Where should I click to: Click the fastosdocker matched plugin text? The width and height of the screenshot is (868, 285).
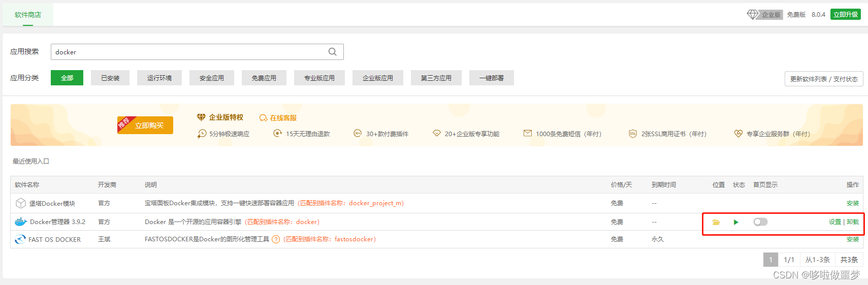353,239
